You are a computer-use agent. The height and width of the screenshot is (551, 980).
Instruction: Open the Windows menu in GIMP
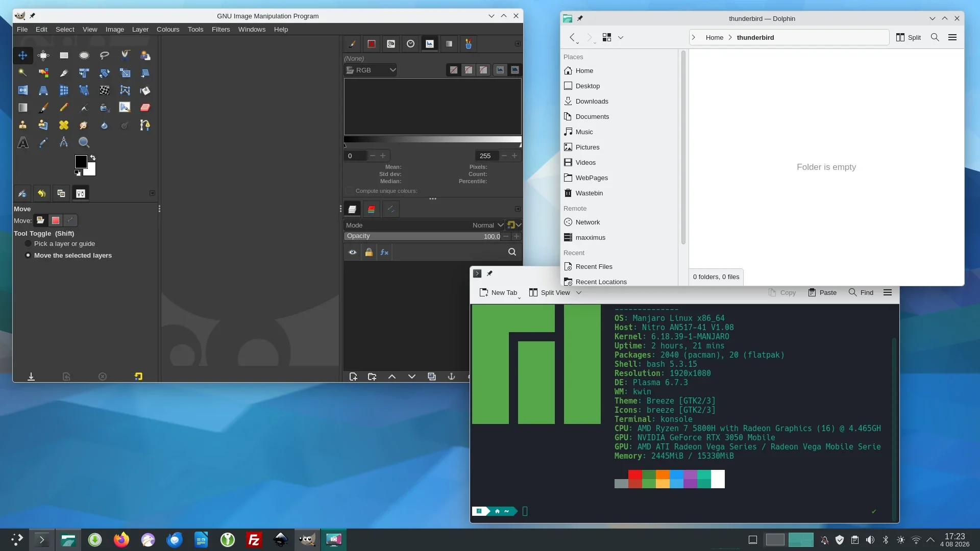tap(252, 30)
